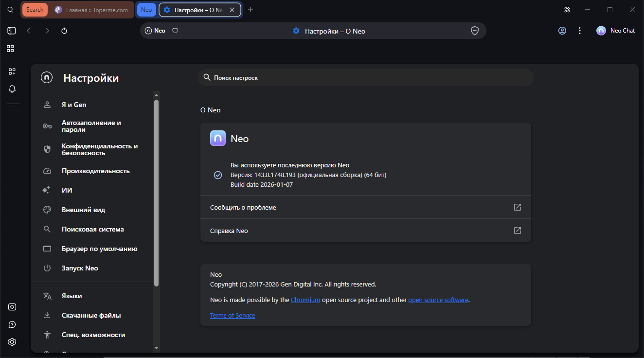Click the reload page icon
The height and width of the screenshot is (358, 644).
tap(64, 31)
